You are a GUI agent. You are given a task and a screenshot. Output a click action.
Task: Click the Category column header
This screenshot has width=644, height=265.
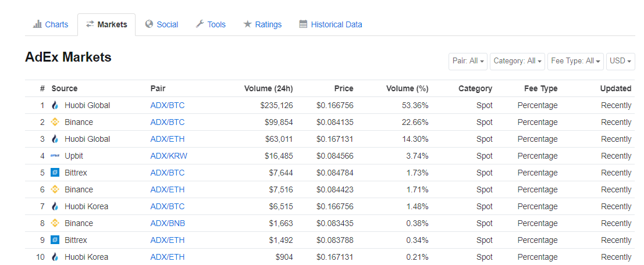pos(475,88)
